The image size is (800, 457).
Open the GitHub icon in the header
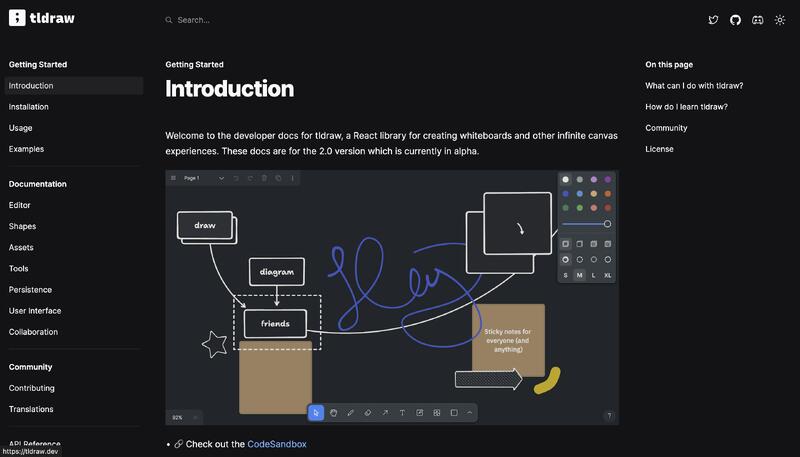(x=735, y=20)
